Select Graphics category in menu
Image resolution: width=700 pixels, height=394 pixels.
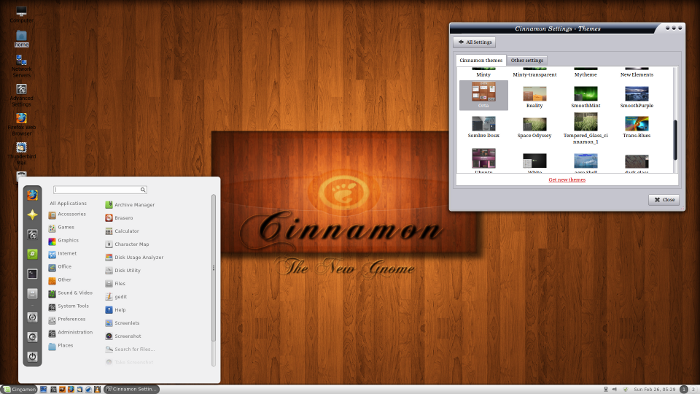click(x=63, y=241)
